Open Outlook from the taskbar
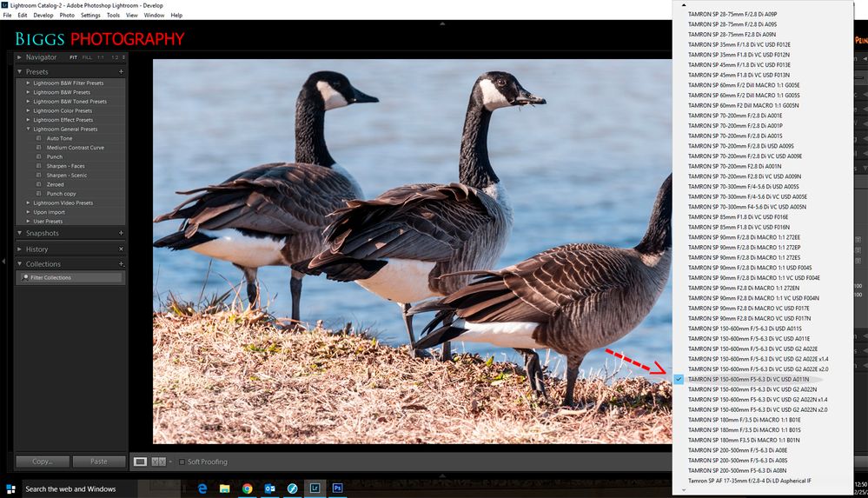The height and width of the screenshot is (498, 868). pos(269,488)
